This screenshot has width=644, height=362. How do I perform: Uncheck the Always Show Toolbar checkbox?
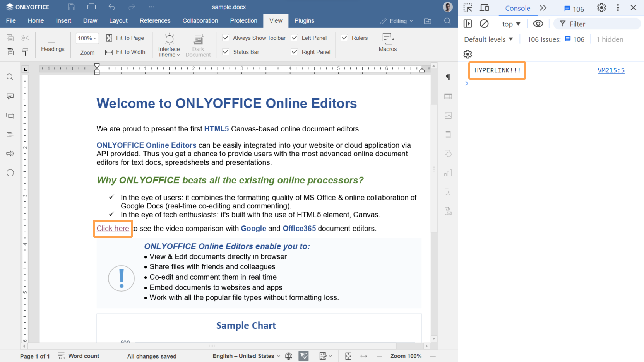coord(226,38)
